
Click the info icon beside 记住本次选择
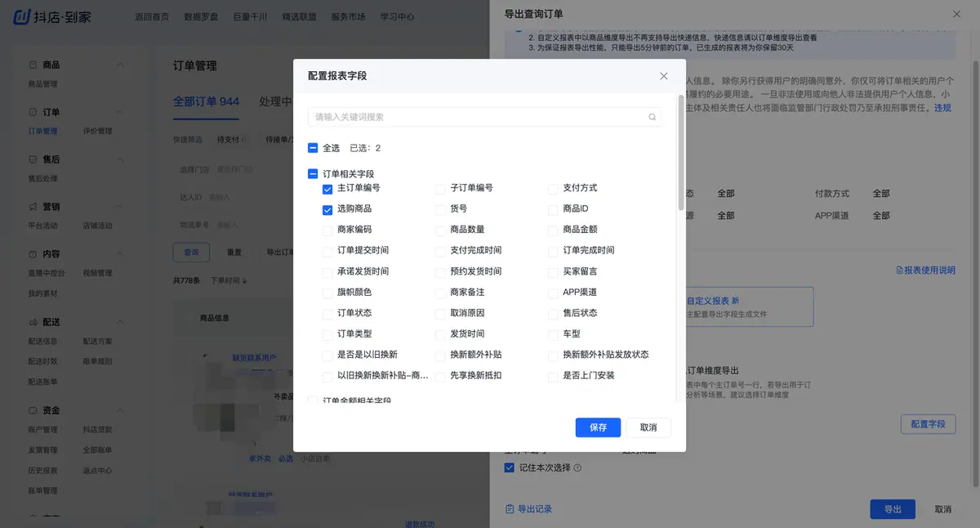(x=577, y=468)
